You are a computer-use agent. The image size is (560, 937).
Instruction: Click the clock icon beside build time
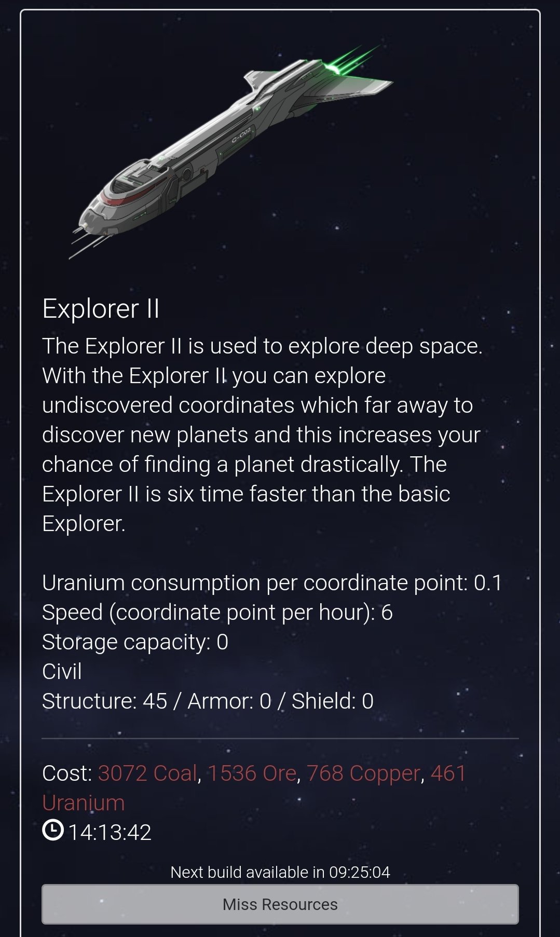(x=53, y=830)
